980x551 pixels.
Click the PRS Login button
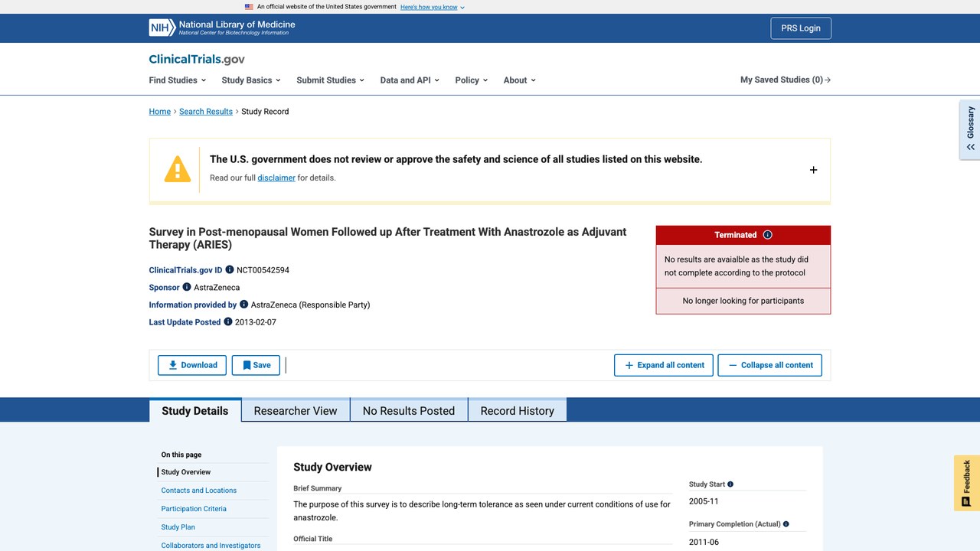click(x=801, y=28)
